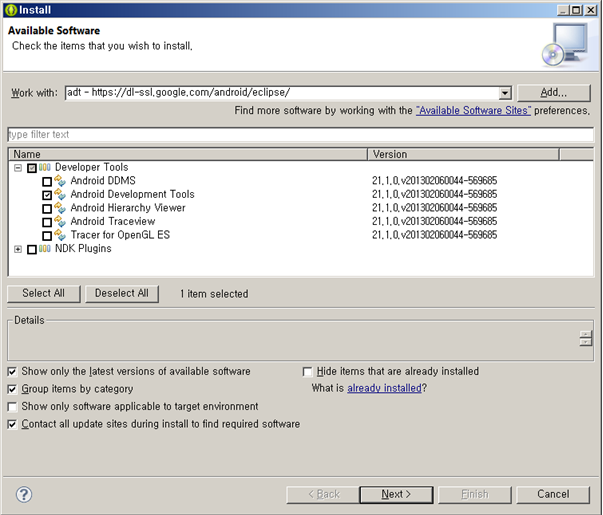Select the Android Hierarchy Viewer row label

point(128,208)
